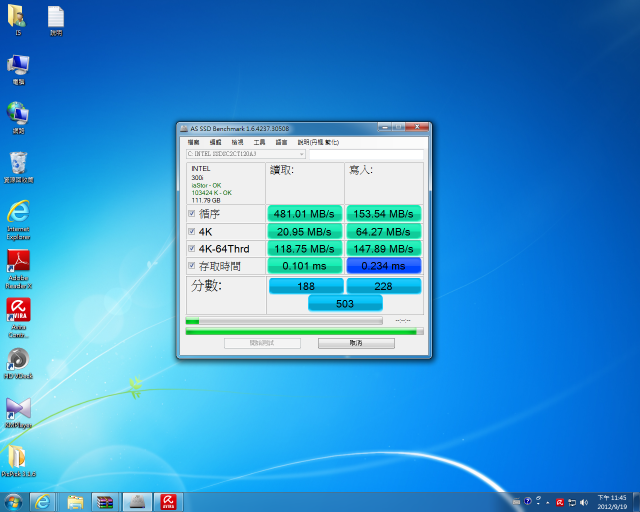Open the Language (fifth) menu

point(281,142)
